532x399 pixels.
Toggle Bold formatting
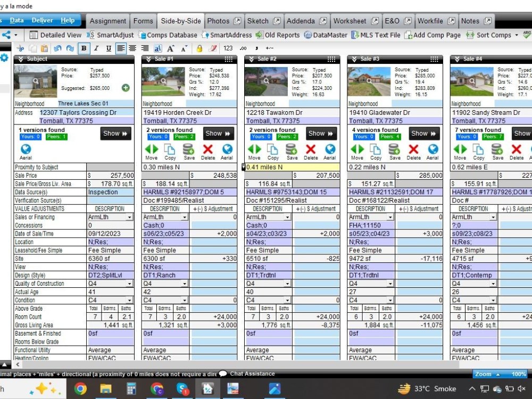tap(84, 48)
